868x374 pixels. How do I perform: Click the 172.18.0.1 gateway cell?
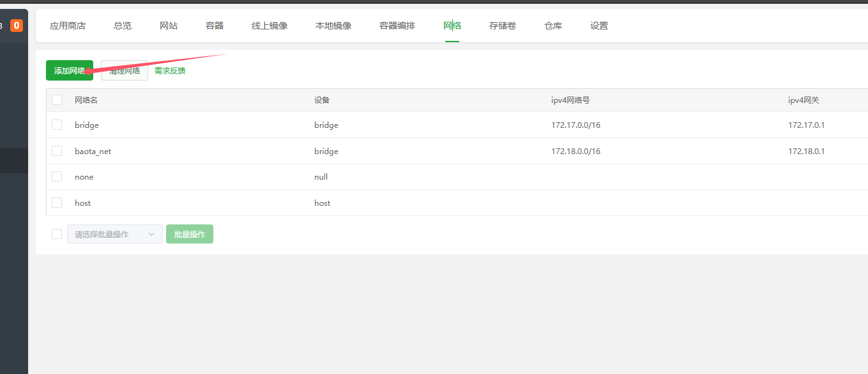tap(807, 152)
